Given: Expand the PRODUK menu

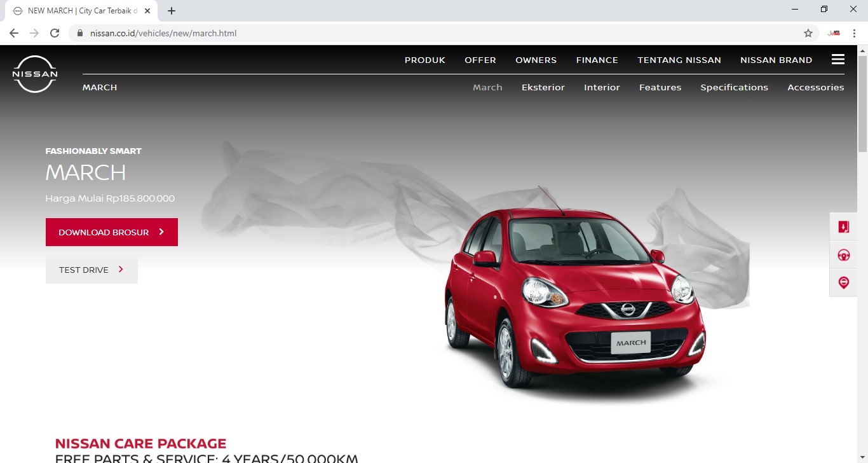Looking at the screenshot, I should pos(424,60).
